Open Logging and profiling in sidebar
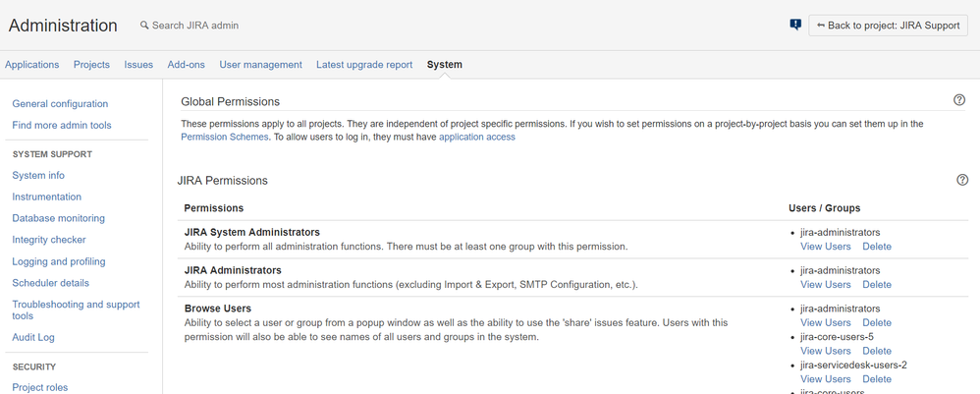The width and height of the screenshot is (980, 394). [x=59, y=261]
